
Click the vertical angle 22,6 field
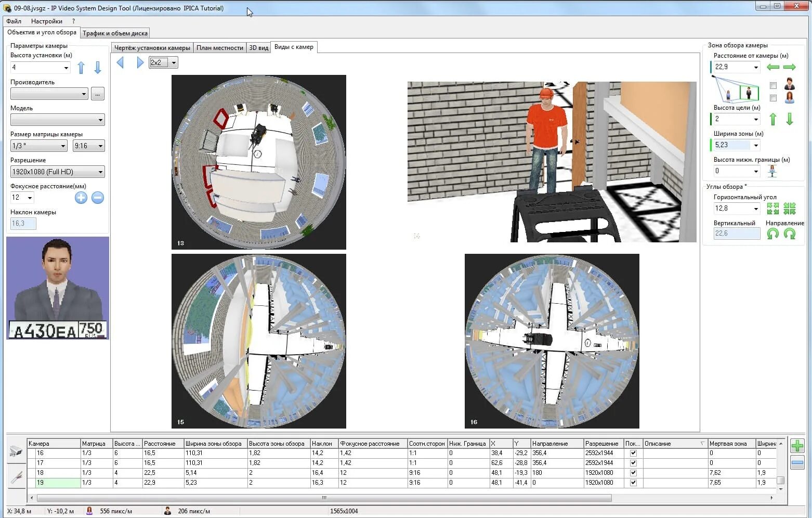[737, 234]
